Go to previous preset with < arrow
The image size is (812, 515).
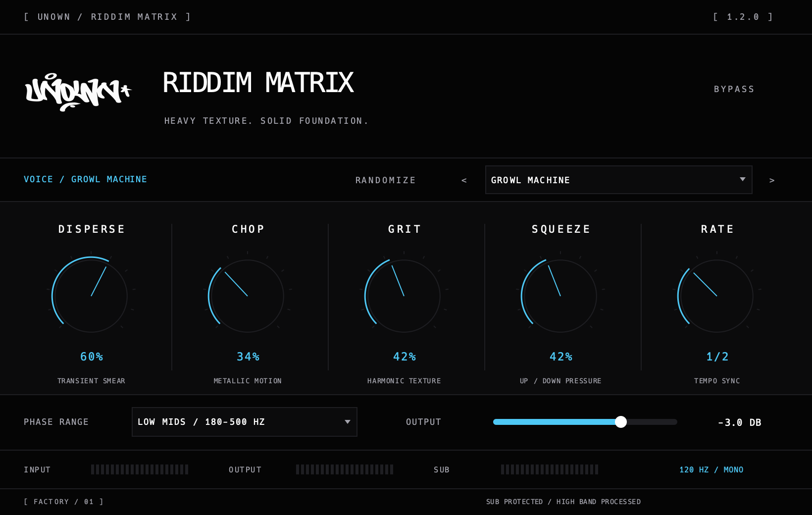(464, 180)
